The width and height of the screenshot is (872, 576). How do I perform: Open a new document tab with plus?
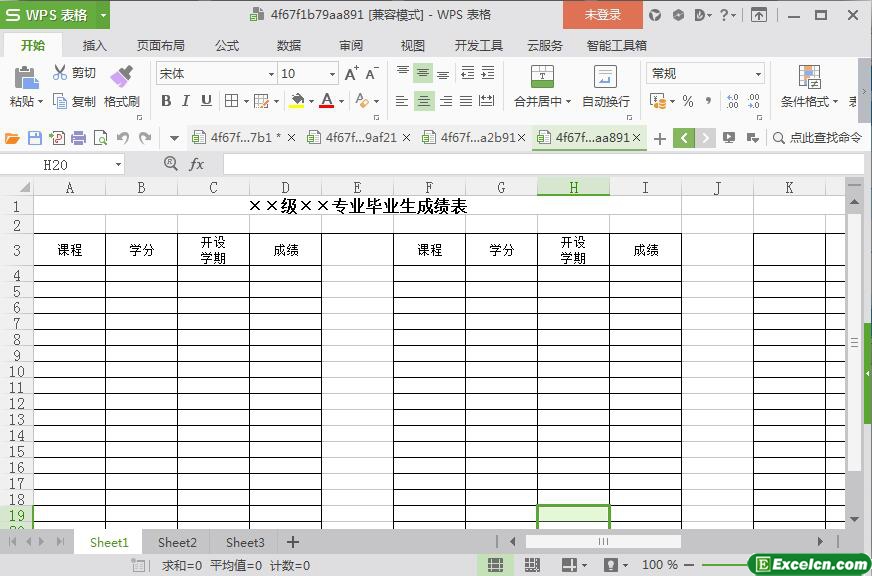click(x=660, y=138)
